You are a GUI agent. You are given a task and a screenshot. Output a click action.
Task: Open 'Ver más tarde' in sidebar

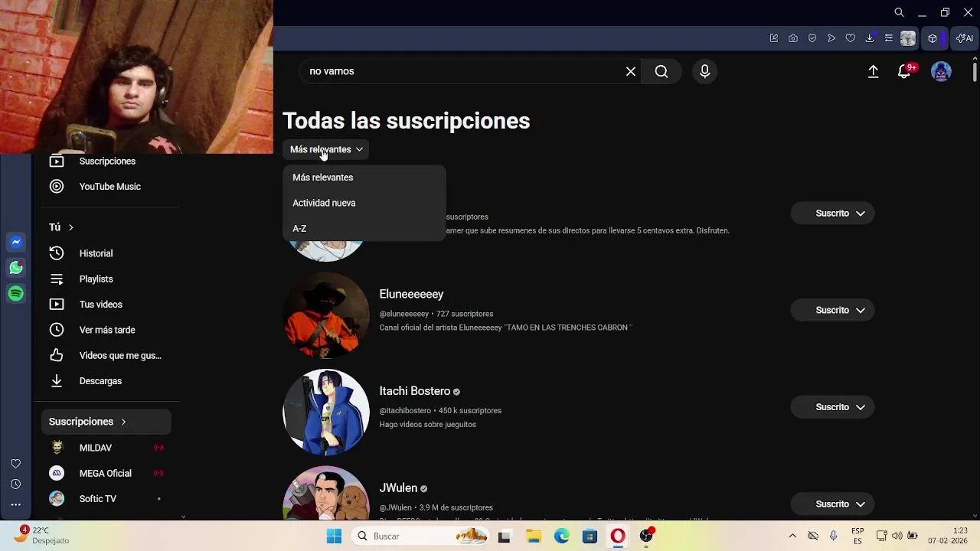106,330
